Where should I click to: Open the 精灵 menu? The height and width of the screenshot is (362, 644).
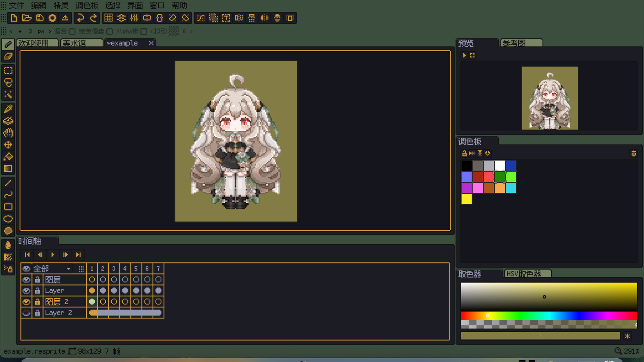61,5
